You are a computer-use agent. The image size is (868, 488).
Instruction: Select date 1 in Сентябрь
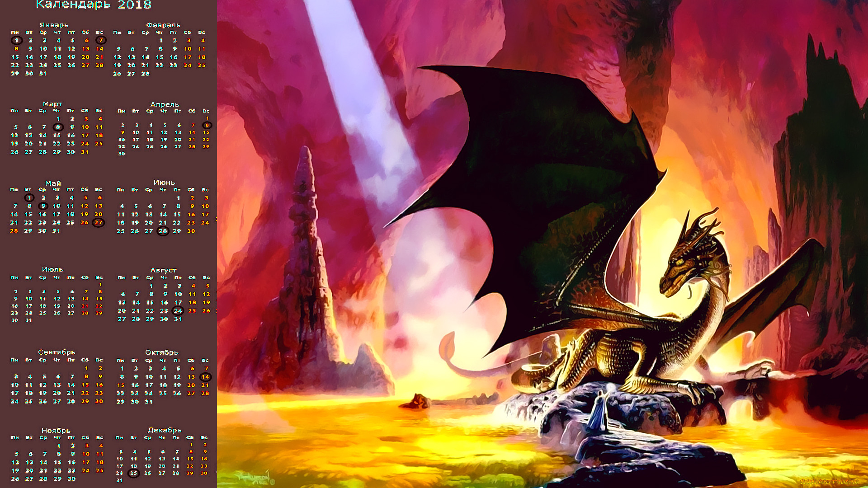tap(86, 368)
